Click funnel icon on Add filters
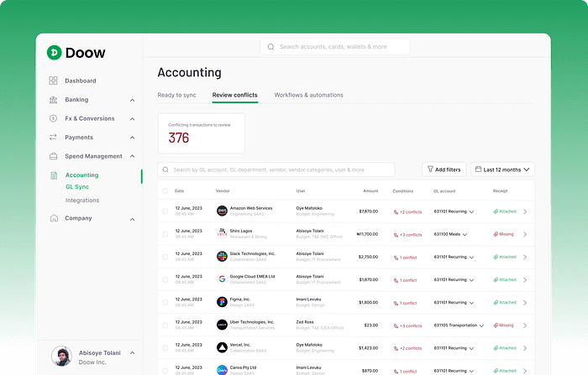 [430, 169]
